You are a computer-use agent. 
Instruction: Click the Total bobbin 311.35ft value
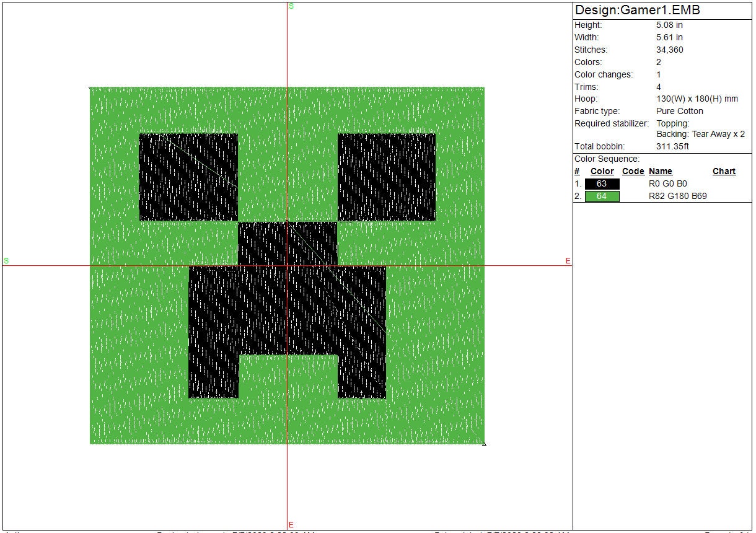coord(672,147)
